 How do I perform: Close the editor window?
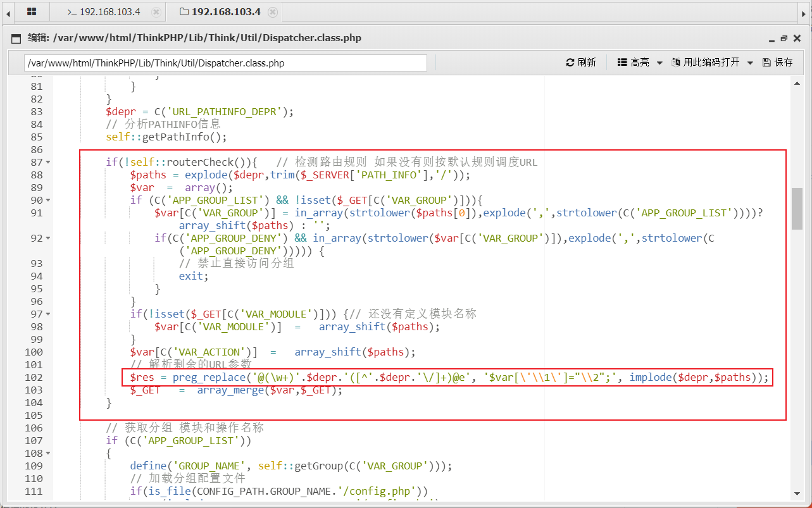coord(796,39)
